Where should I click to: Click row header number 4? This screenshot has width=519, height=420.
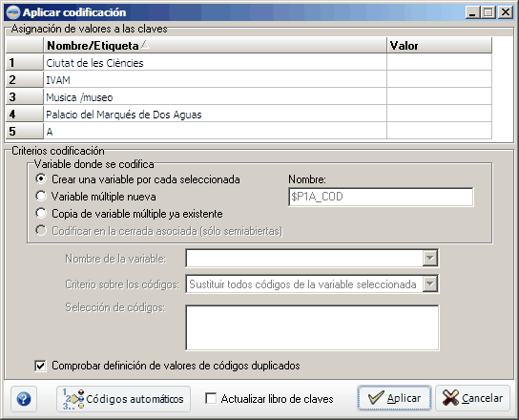coord(25,115)
